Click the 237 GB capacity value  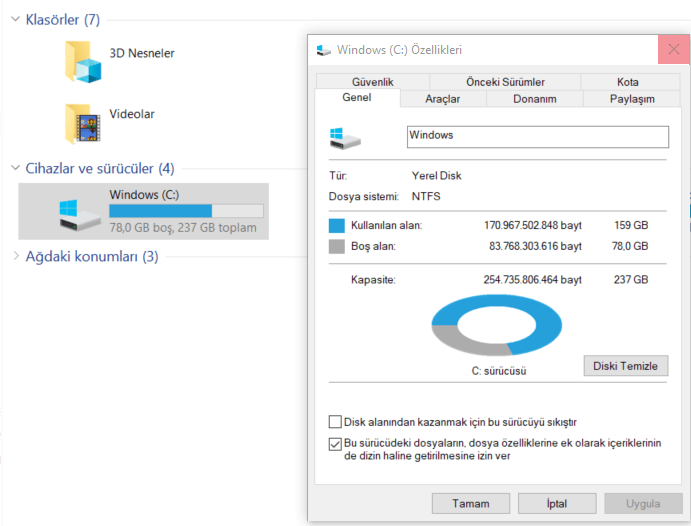coord(631,280)
